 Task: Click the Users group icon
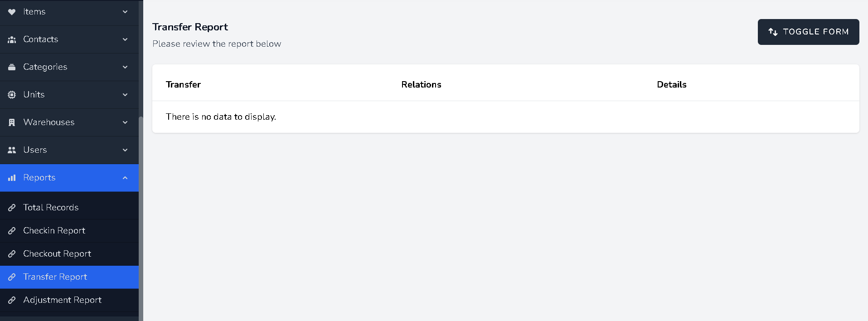pos(11,150)
